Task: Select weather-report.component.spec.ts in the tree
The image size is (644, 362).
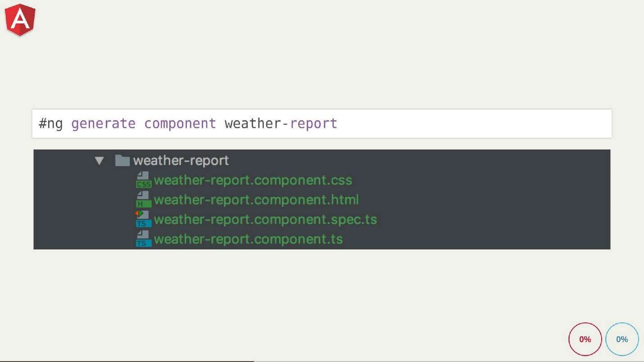Action: click(265, 220)
